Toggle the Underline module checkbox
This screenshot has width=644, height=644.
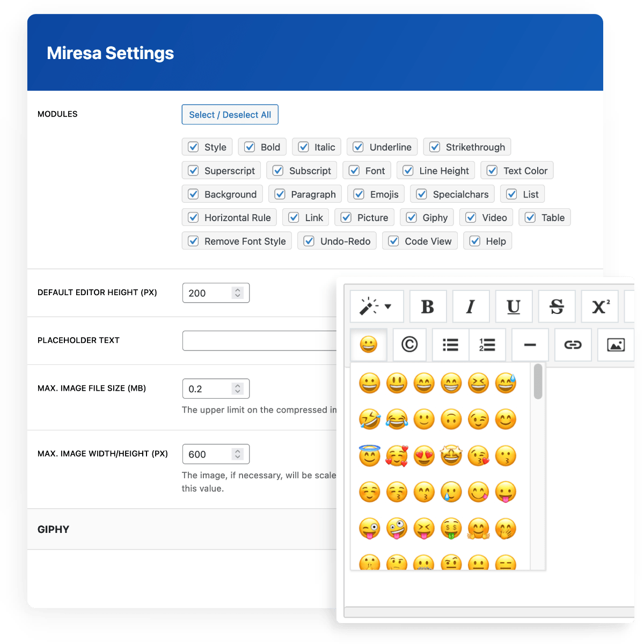[x=358, y=147]
